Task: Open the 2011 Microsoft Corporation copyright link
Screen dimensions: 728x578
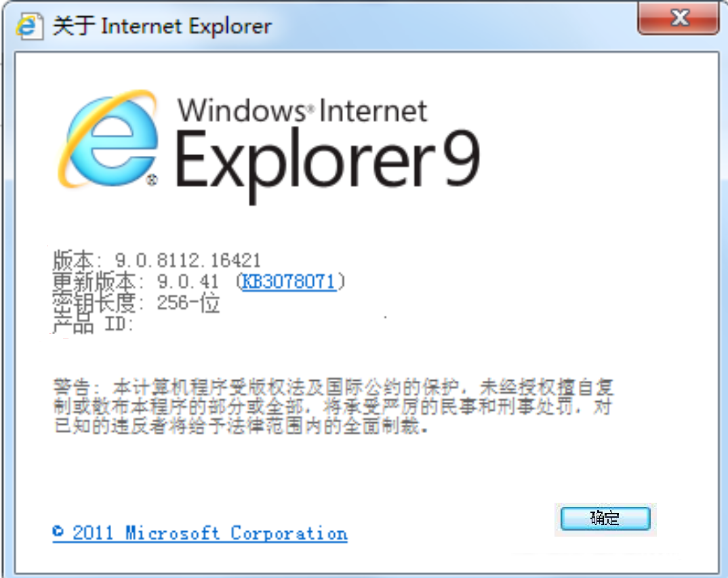Action: pos(200,533)
